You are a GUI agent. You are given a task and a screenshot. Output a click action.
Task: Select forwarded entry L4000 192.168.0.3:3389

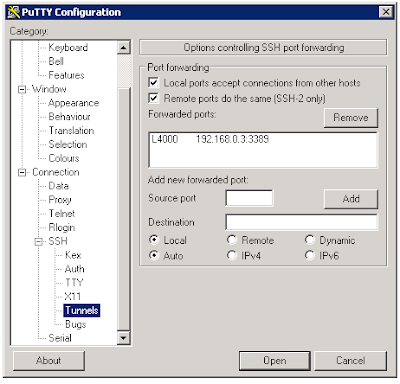pos(210,139)
